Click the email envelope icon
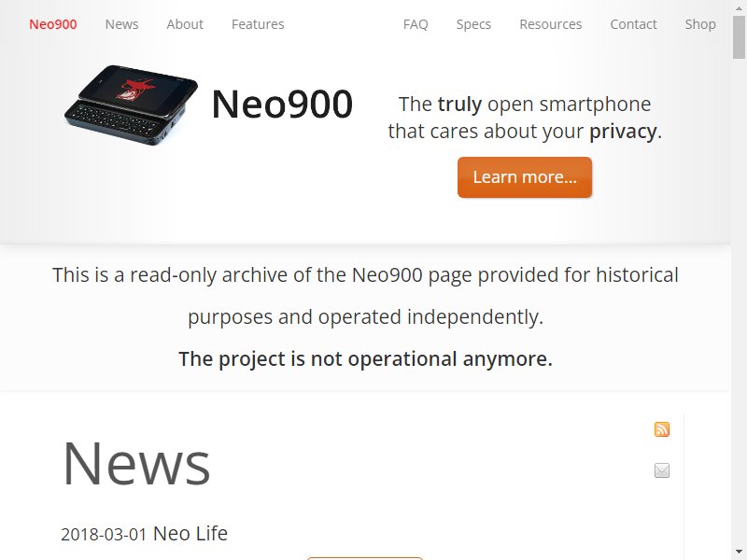The width and height of the screenshot is (747, 560). [x=662, y=470]
